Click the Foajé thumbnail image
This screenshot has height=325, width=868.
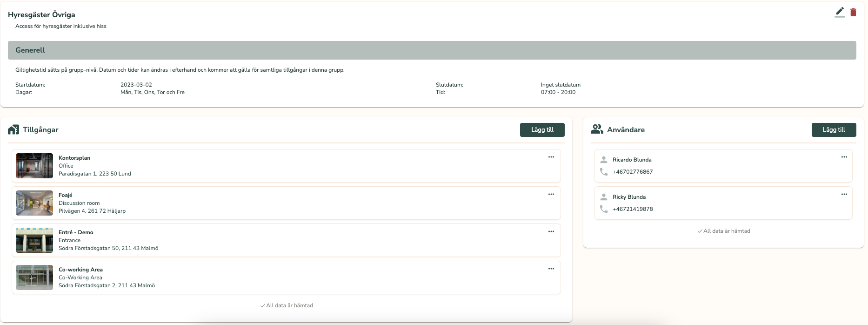point(34,203)
